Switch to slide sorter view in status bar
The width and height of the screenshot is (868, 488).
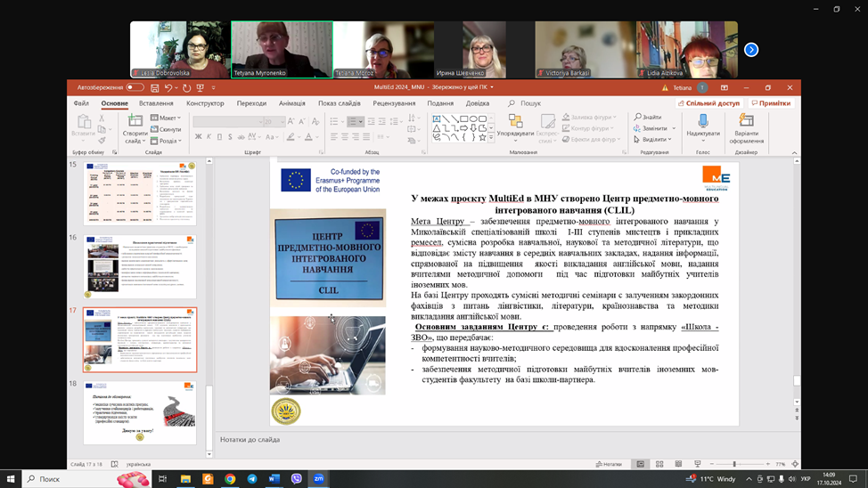tap(659, 464)
